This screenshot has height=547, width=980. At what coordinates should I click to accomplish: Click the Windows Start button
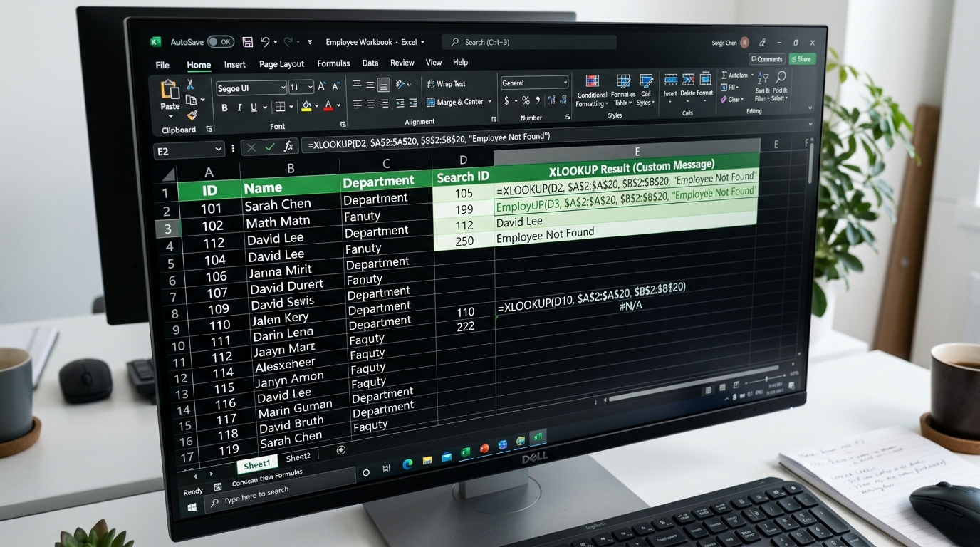click(192, 508)
